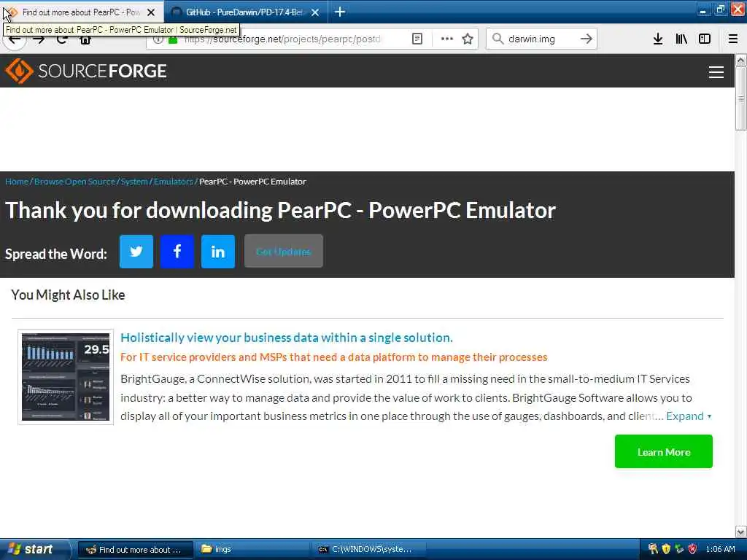Screen dimensions: 747x560
Task: Toggle the sidebar view
Action: pyautogui.click(x=705, y=39)
